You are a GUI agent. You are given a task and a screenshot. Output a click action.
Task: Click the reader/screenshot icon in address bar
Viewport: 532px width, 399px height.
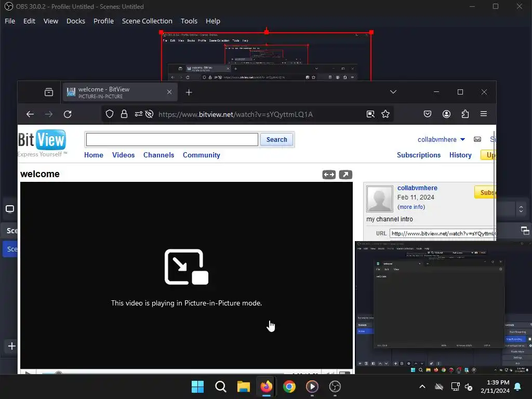370,114
